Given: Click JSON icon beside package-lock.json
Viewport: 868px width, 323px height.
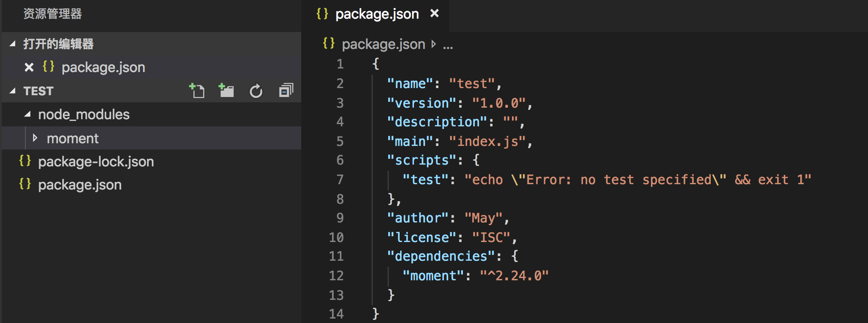Looking at the screenshot, I should click(25, 161).
